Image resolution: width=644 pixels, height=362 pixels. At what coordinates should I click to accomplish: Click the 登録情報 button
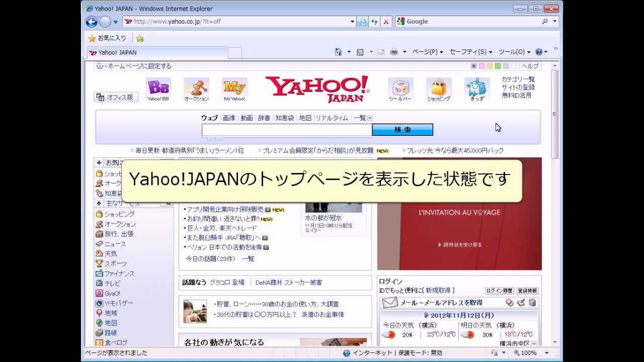[x=528, y=291]
